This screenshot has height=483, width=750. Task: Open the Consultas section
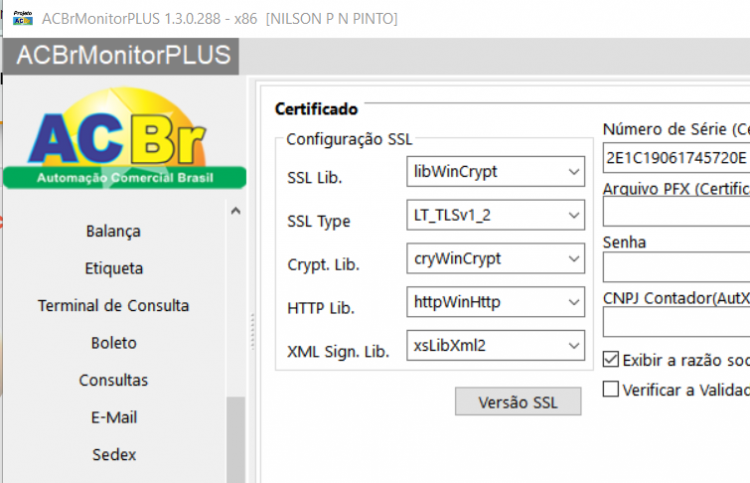113,380
